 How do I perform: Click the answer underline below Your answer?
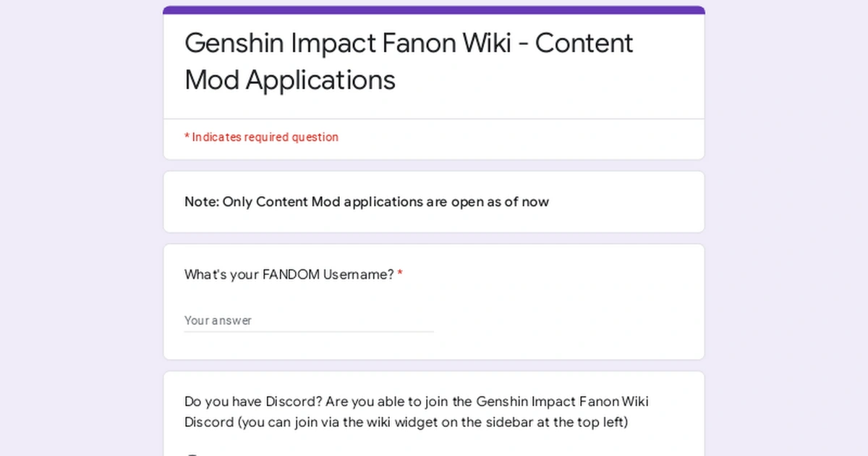pos(309,331)
